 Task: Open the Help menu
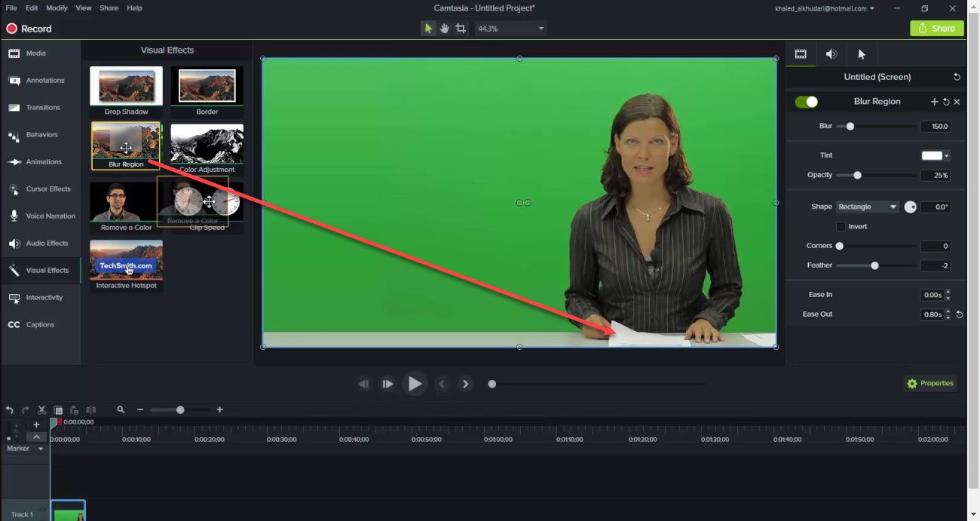coord(134,8)
